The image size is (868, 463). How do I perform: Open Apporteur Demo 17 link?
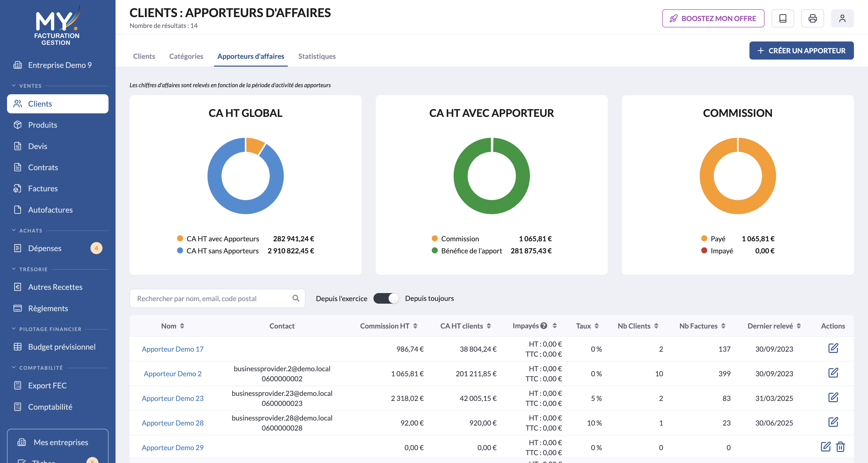[x=173, y=349]
